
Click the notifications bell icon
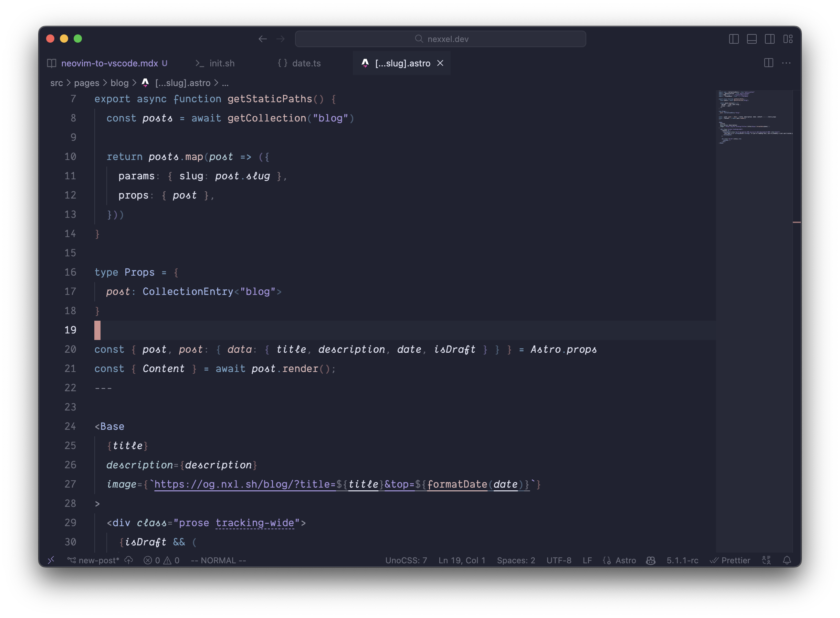coord(787,560)
